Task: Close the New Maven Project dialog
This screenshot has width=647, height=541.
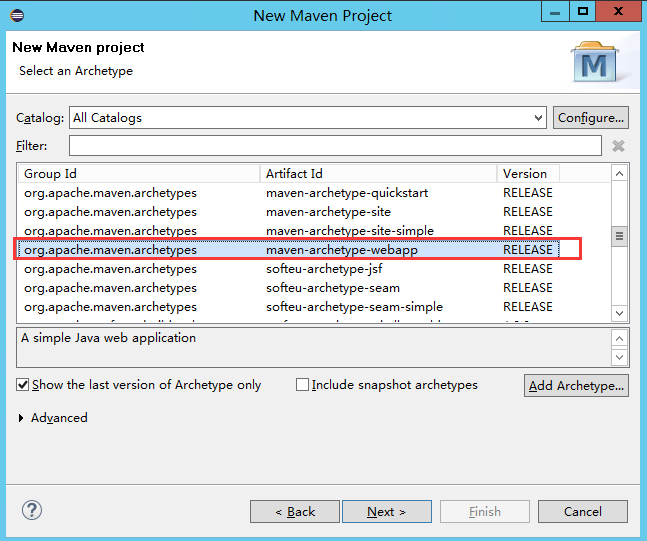Action: [618, 12]
